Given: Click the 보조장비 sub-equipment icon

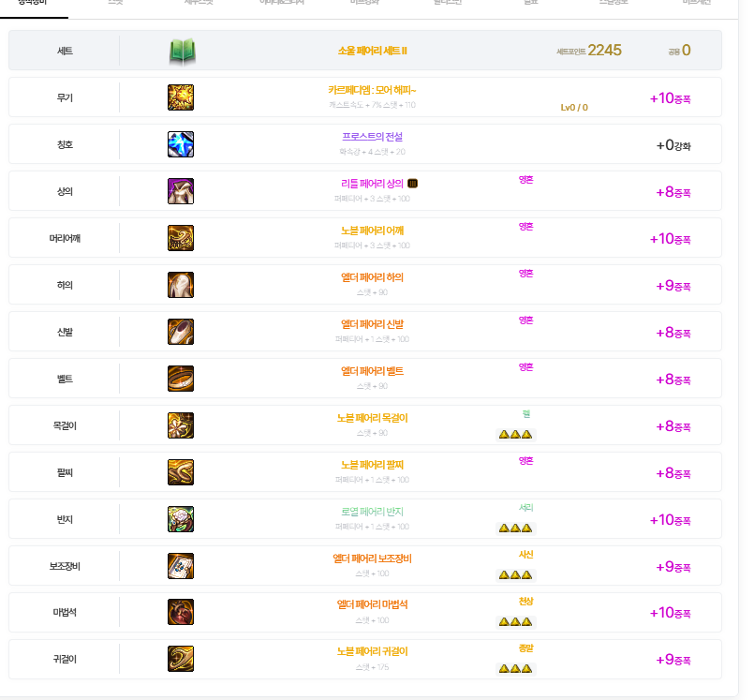Looking at the screenshot, I should [181, 566].
